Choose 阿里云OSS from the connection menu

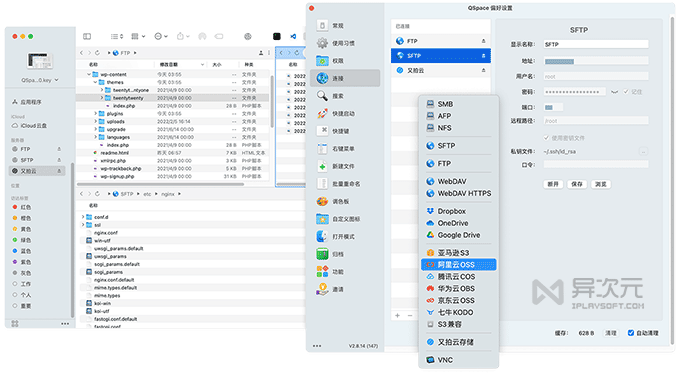click(x=458, y=265)
